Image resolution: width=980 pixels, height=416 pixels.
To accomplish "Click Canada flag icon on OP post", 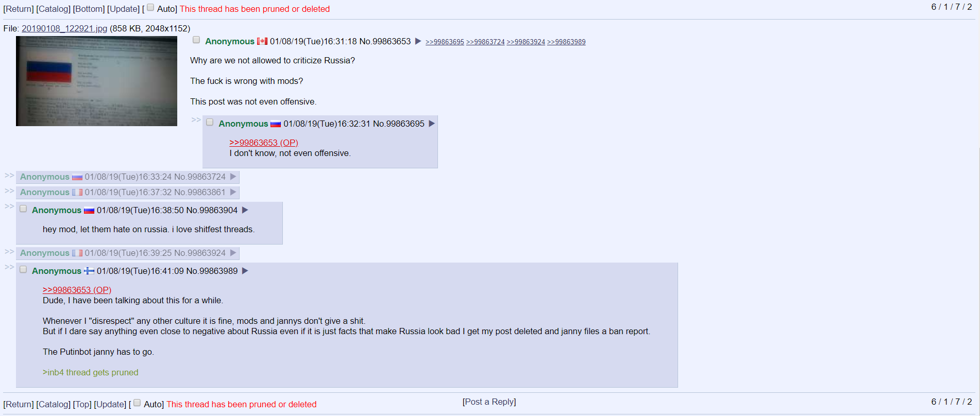I will pyautogui.click(x=262, y=41).
